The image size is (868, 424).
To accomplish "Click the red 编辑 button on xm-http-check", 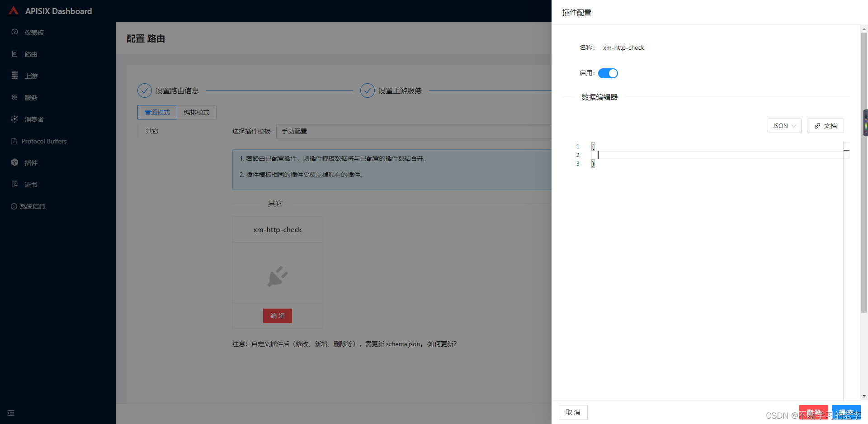I will tap(278, 316).
